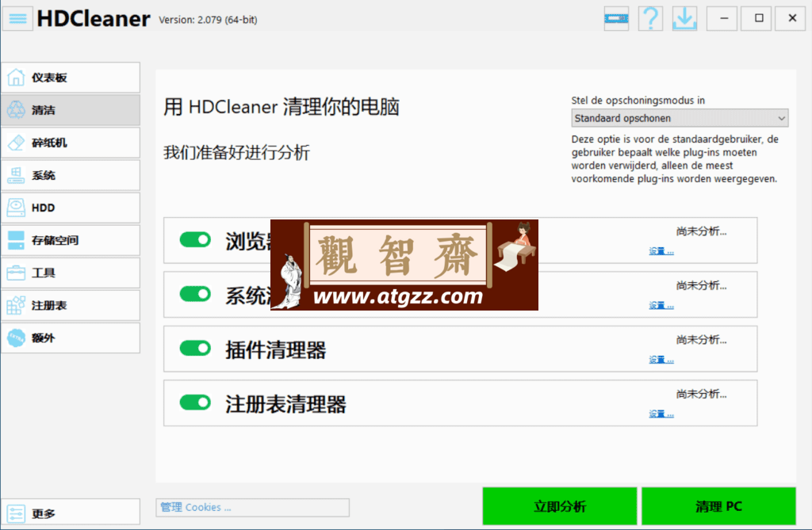
Task: Click the 插件清理器 title text
Action: 275,350
